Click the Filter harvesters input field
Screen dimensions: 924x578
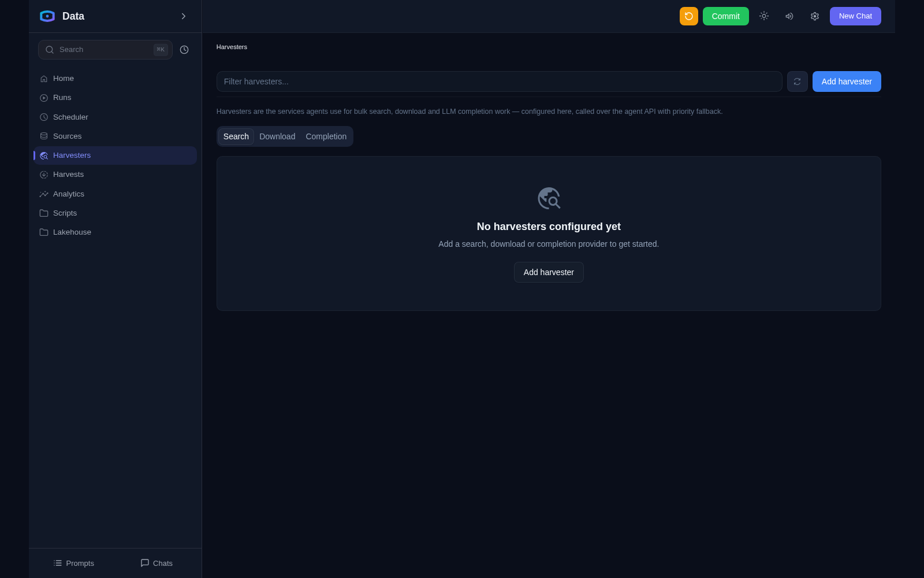click(500, 81)
